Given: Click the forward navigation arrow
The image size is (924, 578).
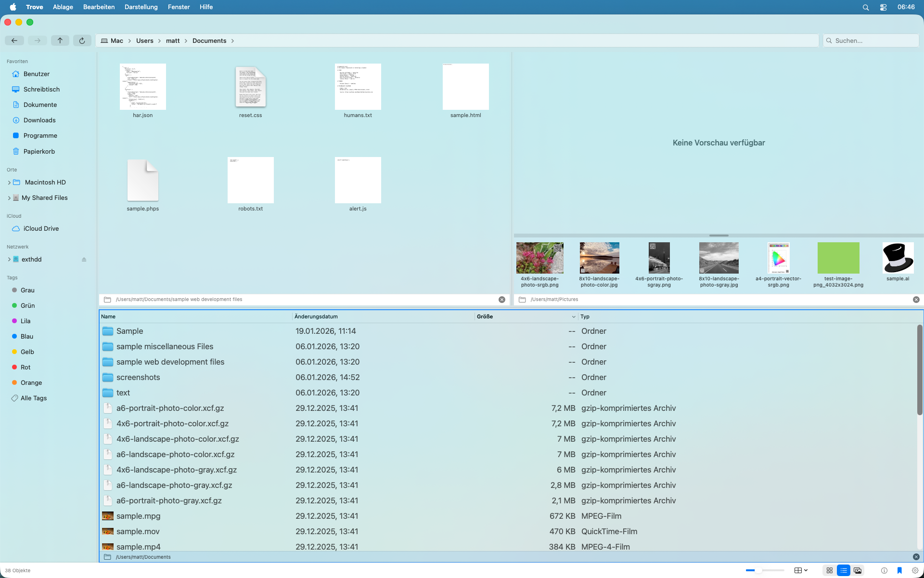Looking at the screenshot, I should (37, 40).
